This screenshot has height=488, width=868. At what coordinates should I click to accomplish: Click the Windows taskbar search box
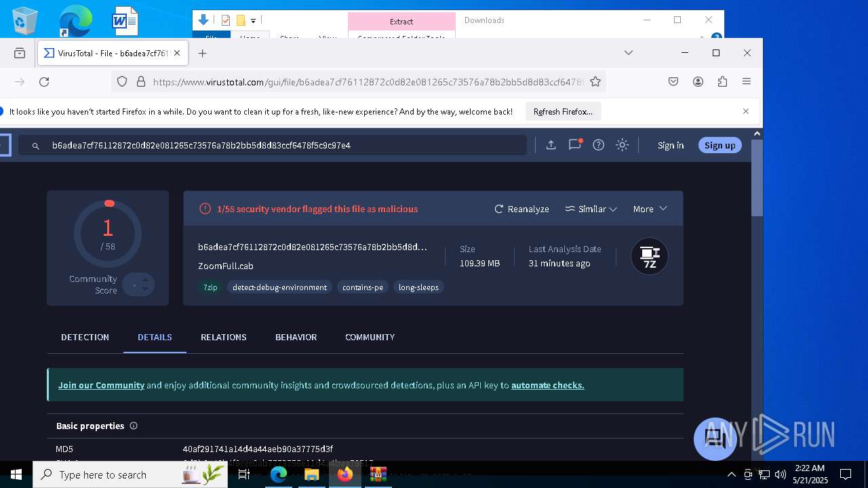click(132, 474)
